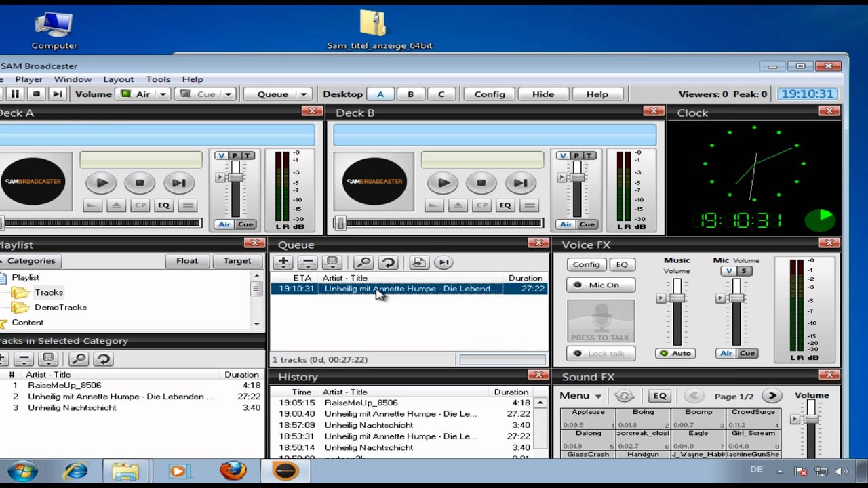
Task: Click the Save disk icon in the Queue toolbar
Action: (332, 262)
